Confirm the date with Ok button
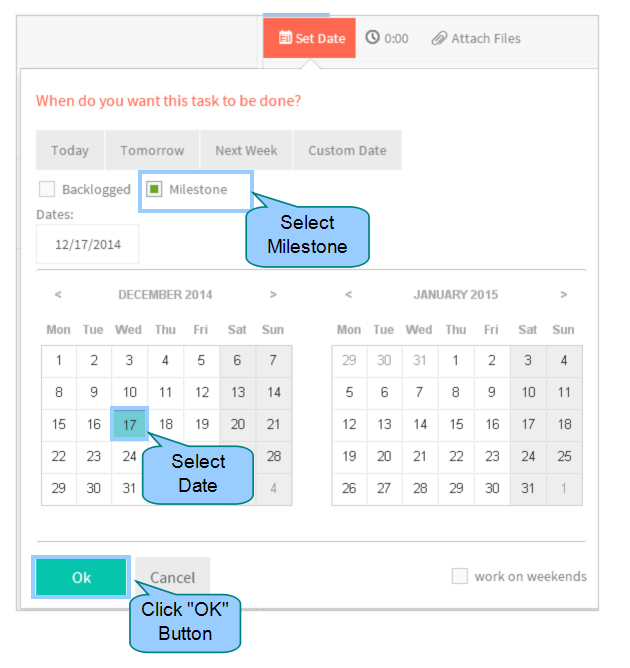 click(81, 577)
